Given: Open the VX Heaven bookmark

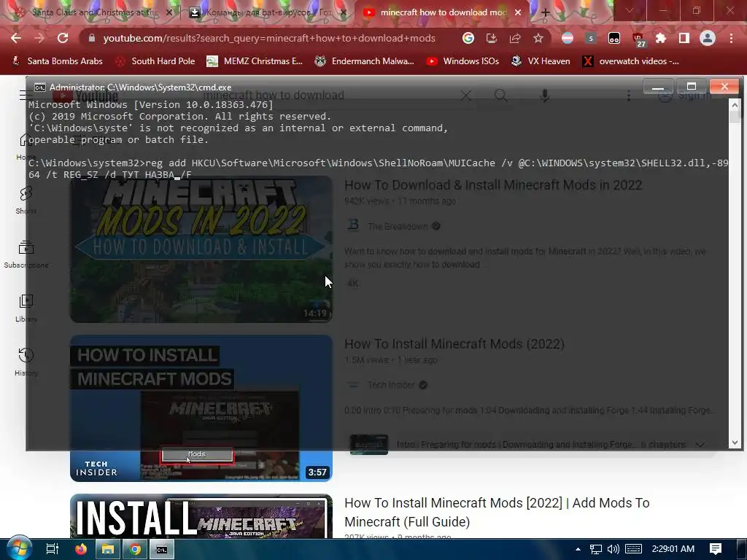Looking at the screenshot, I should pyautogui.click(x=541, y=61).
